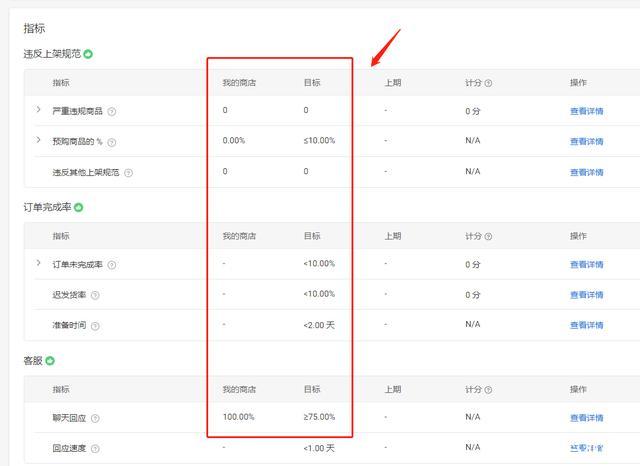Click the 100.00% 聊天回应 value
The image size is (640, 466).
point(238,417)
